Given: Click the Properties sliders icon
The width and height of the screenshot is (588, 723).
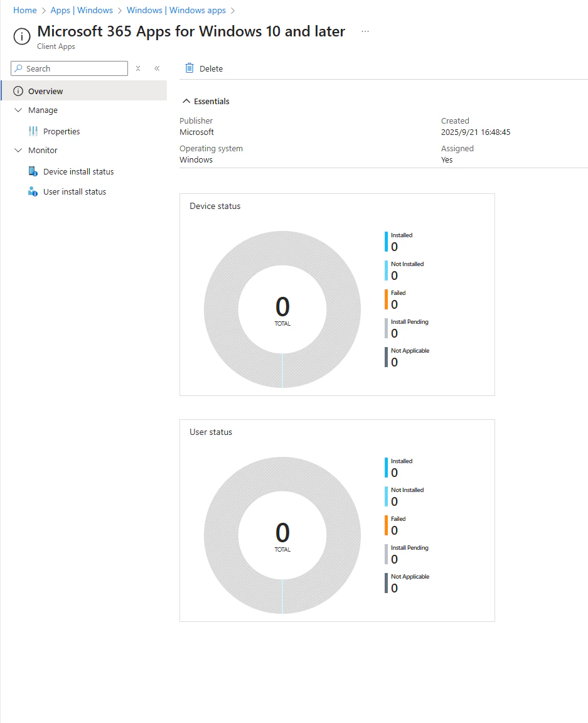Looking at the screenshot, I should 33,131.
